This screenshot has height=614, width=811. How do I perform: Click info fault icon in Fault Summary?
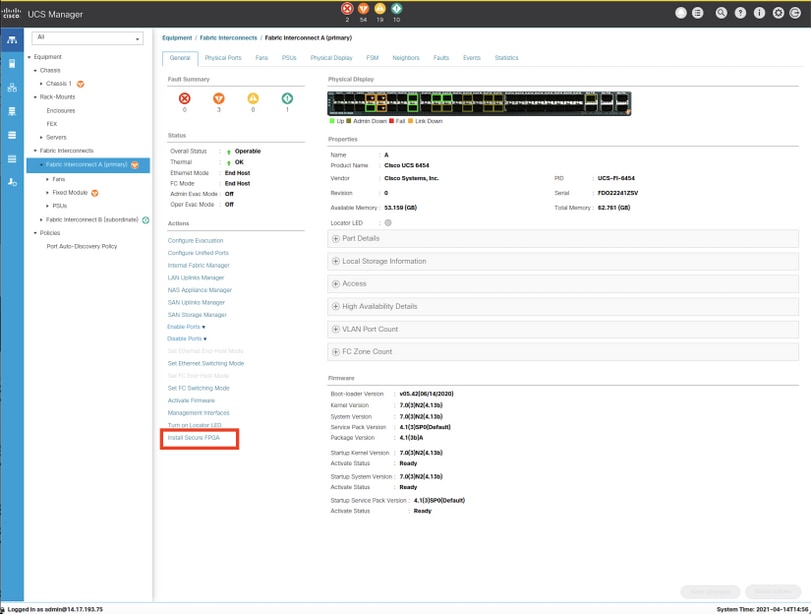click(x=287, y=98)
